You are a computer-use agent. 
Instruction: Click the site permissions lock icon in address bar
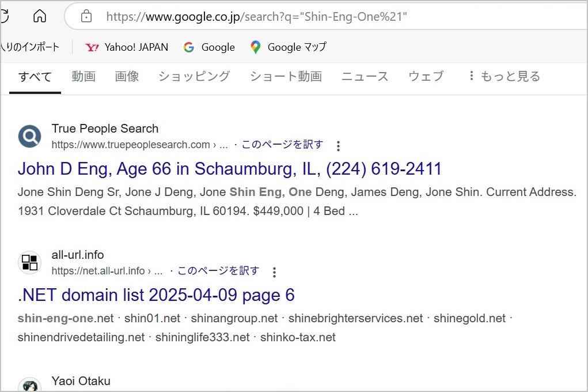[x=87, y=17]
